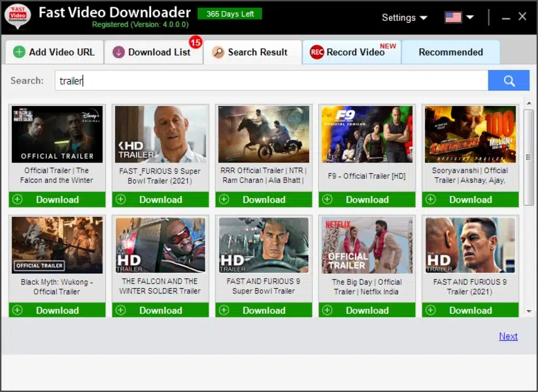
Task: Open the Download List tab
Action: [x=154, y=52]
